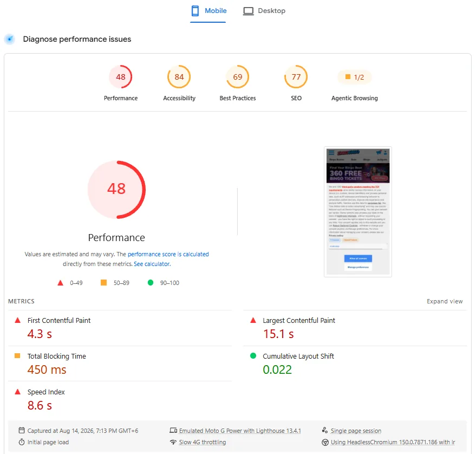Click the 0.022 value
476x454 pixels.
277,369
